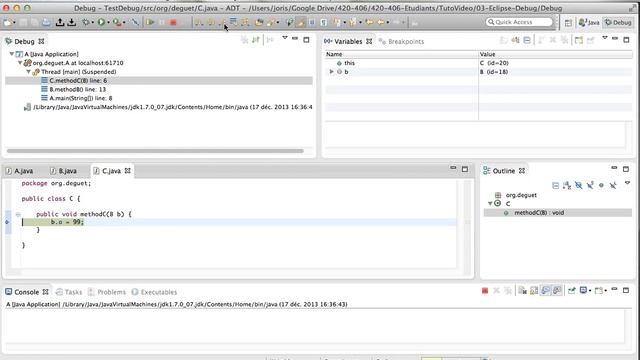This screenshot has width=640, height=360.
Task: Open the Run button dropdown arrow
Action: click(x=108, y=22)
